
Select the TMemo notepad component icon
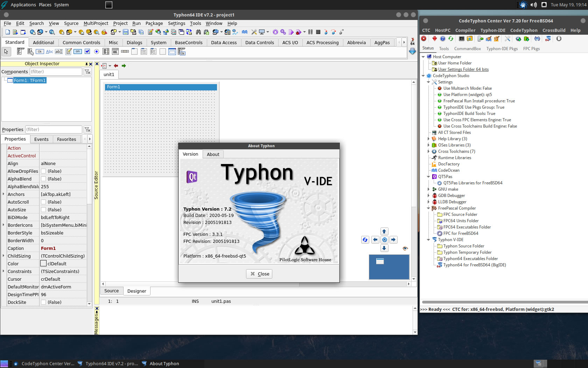click(68, 52)
